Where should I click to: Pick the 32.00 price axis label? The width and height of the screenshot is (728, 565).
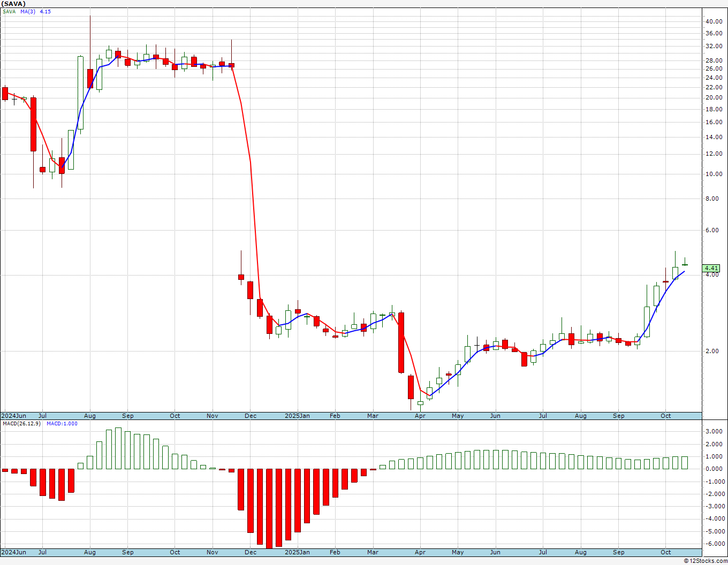point(714,47)
